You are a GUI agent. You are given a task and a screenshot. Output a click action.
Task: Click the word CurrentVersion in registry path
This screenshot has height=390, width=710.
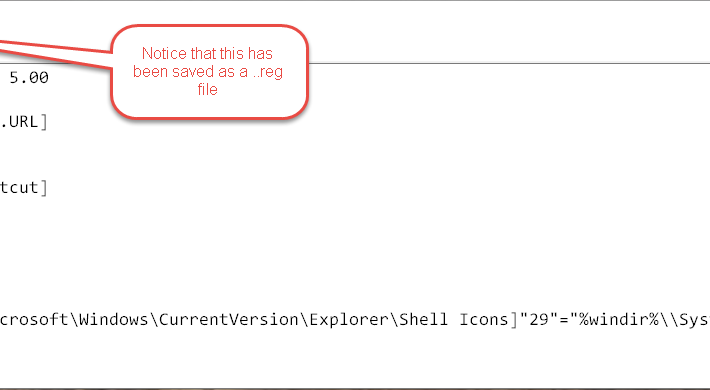229,319
